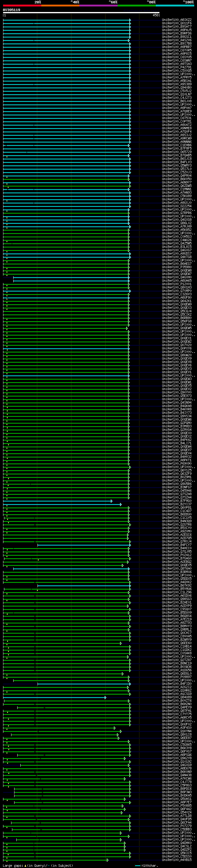The image size is (197, 868).
Task: Select hit label UniRef100_P07279
Action: [177, 826]
